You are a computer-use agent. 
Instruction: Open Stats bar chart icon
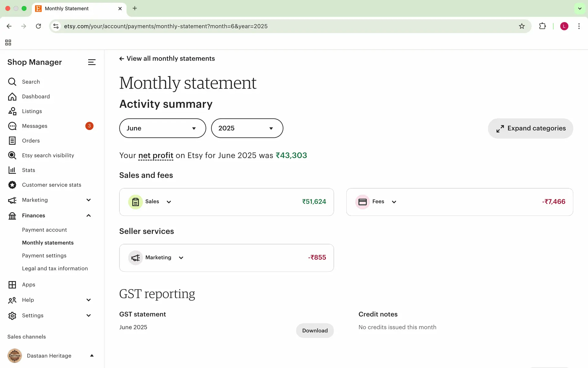point(12,170)
